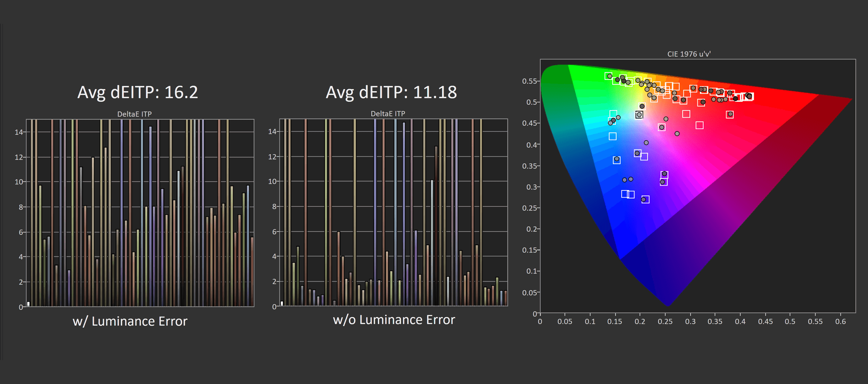Click the short white first bar in left chart
868x384 pixels.
point(28,304)
